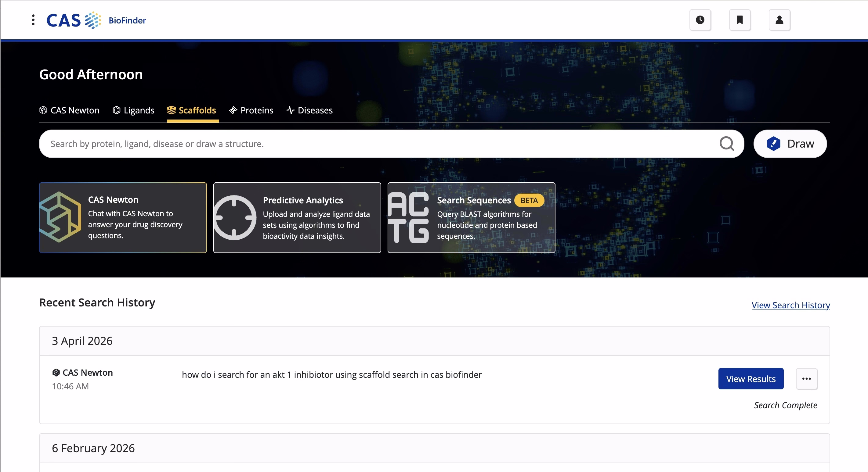Open search history clock icon
868x472 pixels.
coord(700,20)
